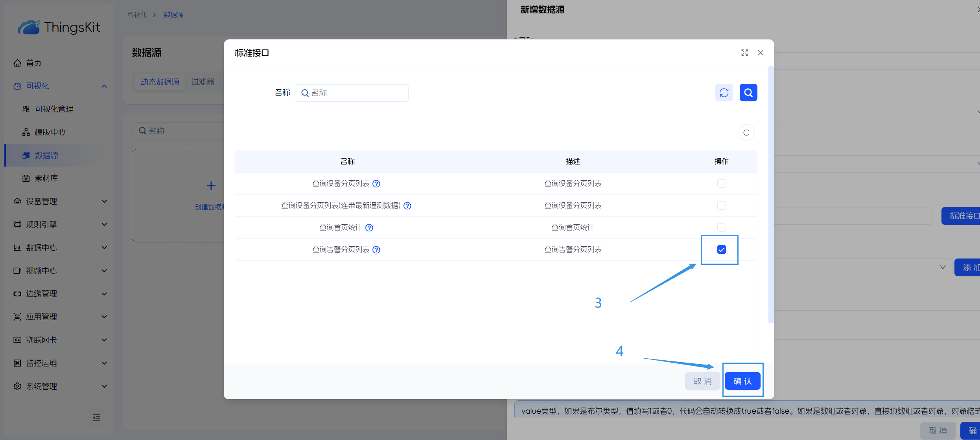980x440 pixels.
Task: Open dropdown beside the 添加 button
Action: 943,267
